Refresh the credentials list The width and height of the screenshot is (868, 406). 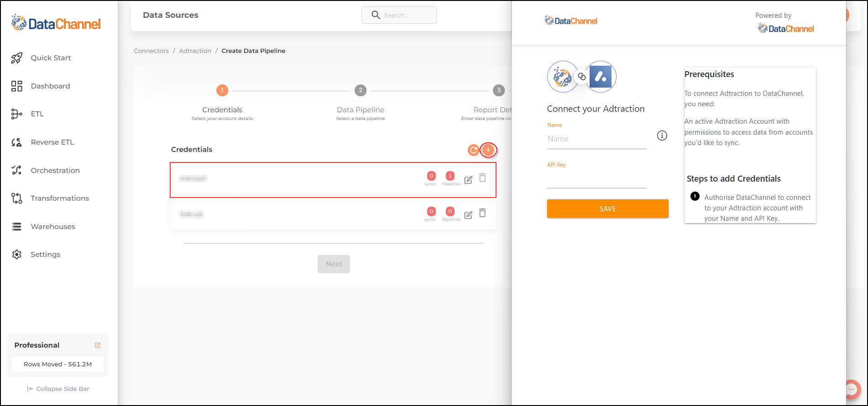tap(474, 150)
